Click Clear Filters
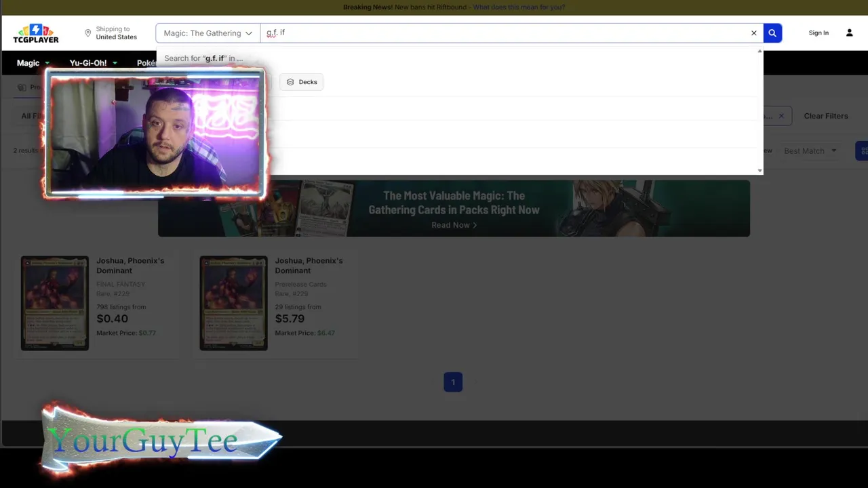868x488 pixels. 825,116
